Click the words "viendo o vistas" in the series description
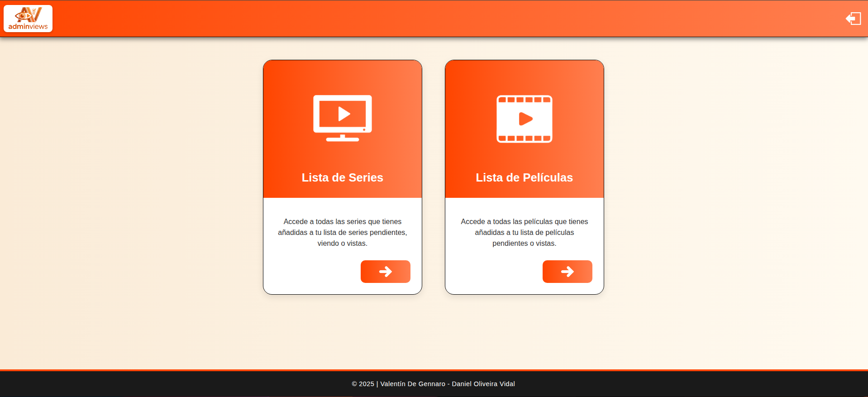This screenshot has height=397, width=868. pos(342,244)
